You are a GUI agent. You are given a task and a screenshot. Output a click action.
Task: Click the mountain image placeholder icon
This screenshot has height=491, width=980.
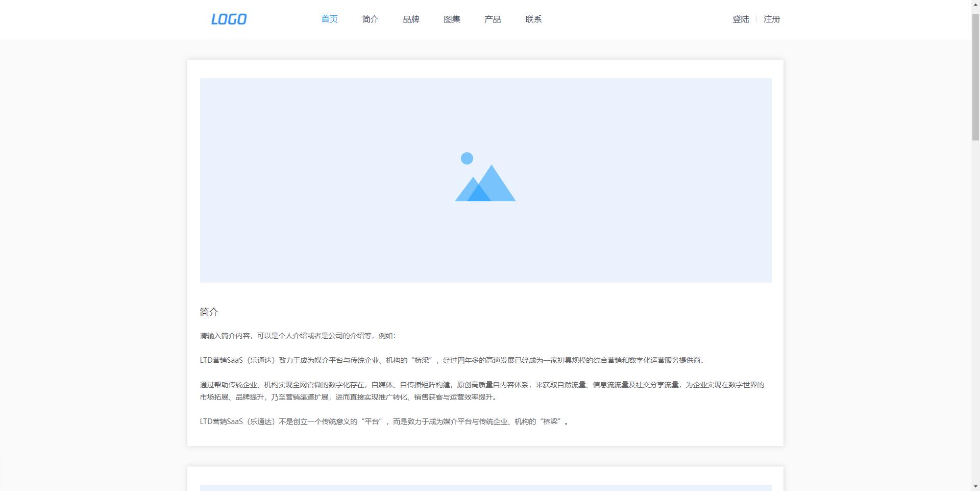click(x=485, y=177)
